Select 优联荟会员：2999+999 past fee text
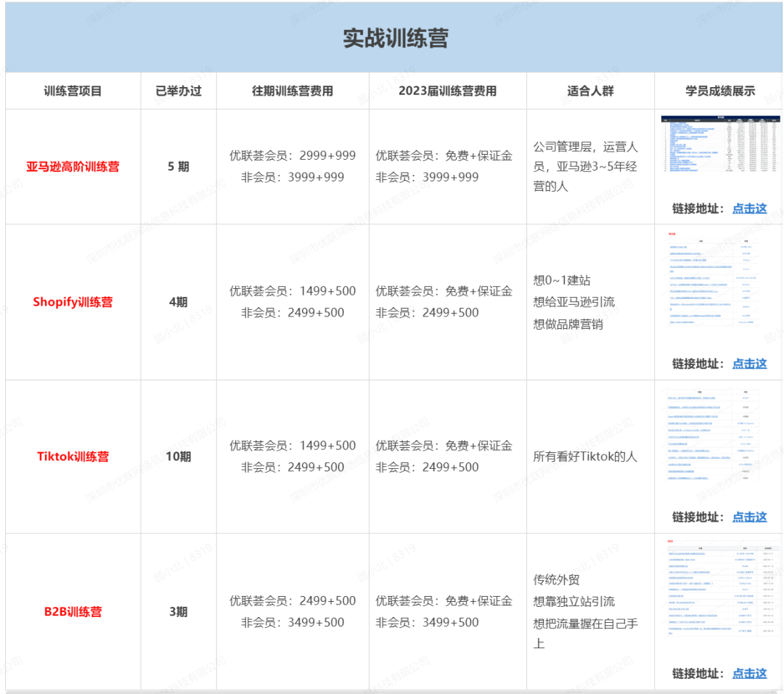784x694 pixels. tap(293, 155)
